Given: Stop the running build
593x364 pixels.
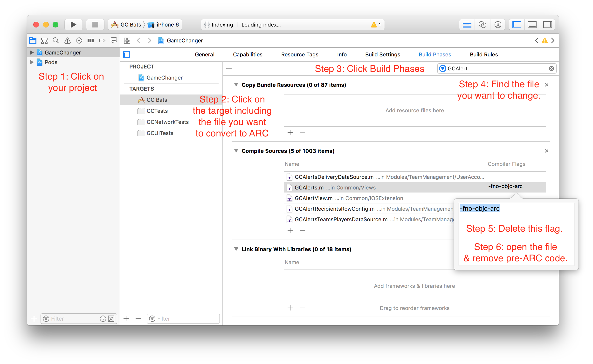Looking at the screenshot, I should click(95, 25).
